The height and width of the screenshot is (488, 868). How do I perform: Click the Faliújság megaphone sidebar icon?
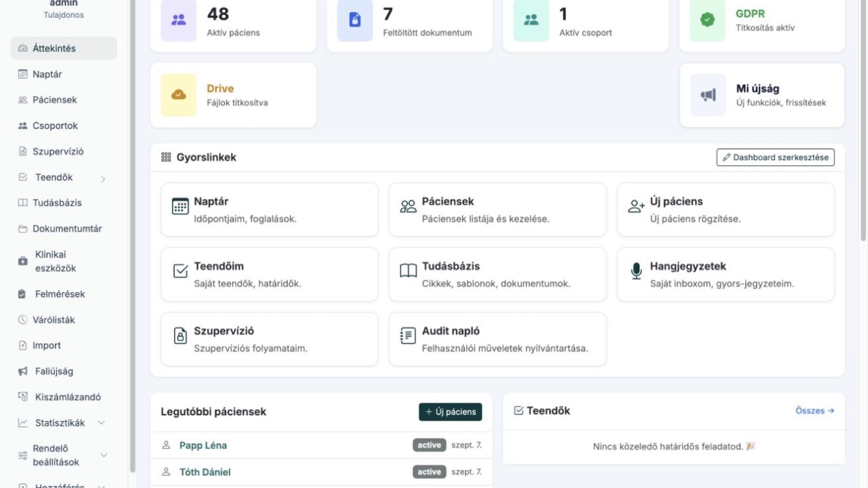click(x=23, y=371)
